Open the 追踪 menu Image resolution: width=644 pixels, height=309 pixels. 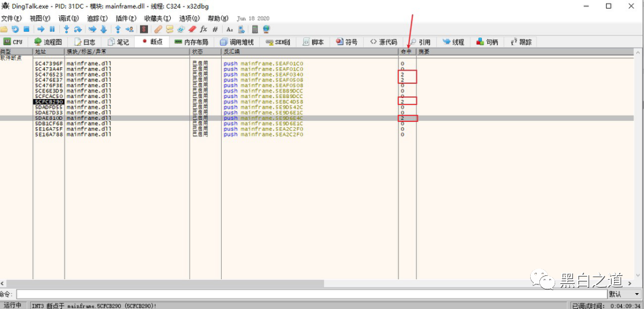(x=97, y=18)
